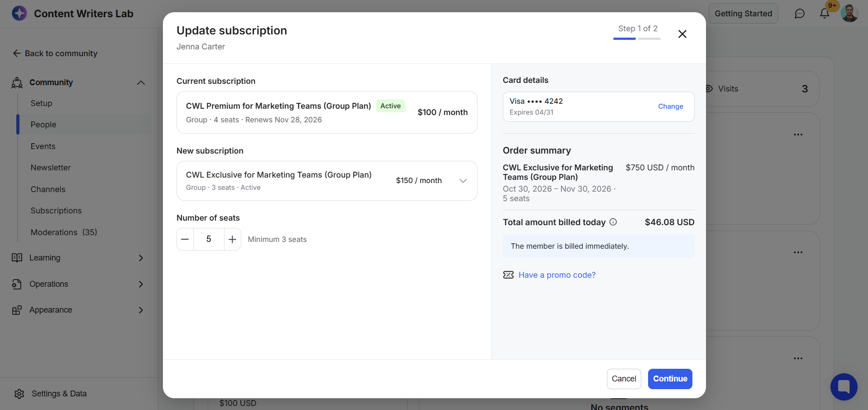Click the first card's three-dots menu
This screenshot has width=868, height=410.
click(798, 135)
